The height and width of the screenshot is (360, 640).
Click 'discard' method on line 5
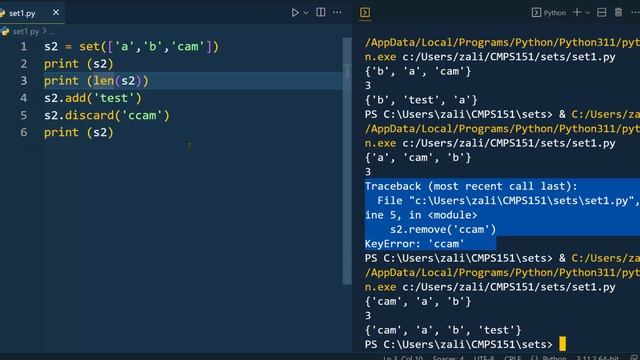[90, 115]
